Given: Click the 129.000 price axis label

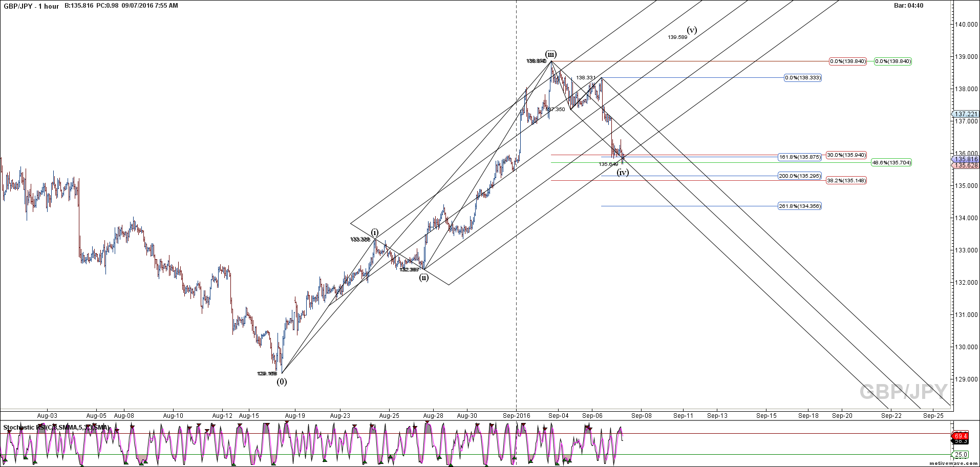Looking at the screenshot, I should [x=966, y=379].
